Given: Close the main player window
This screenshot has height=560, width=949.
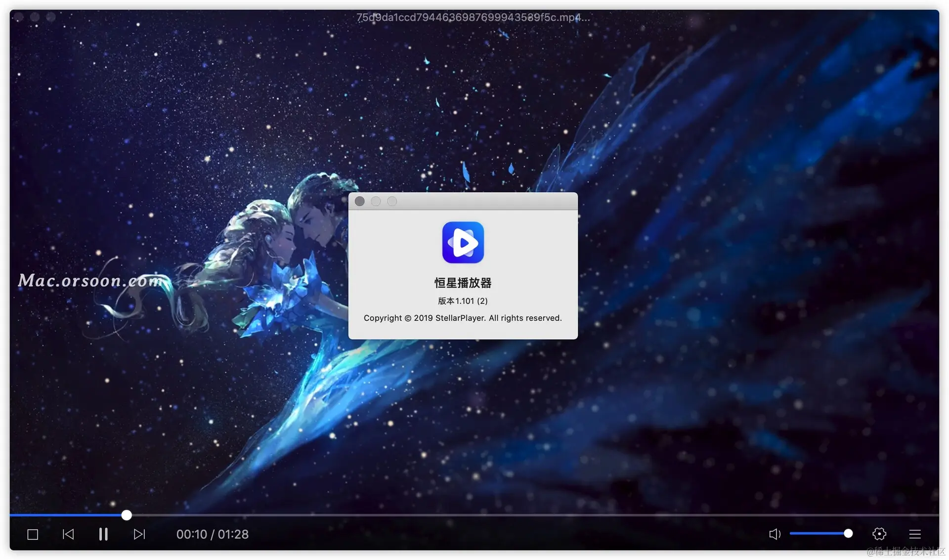Looking at the screenshot, I should click(x=19, y=17).
